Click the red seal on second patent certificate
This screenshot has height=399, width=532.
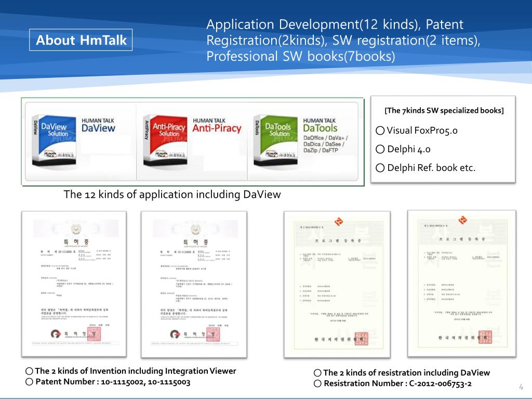213,334
